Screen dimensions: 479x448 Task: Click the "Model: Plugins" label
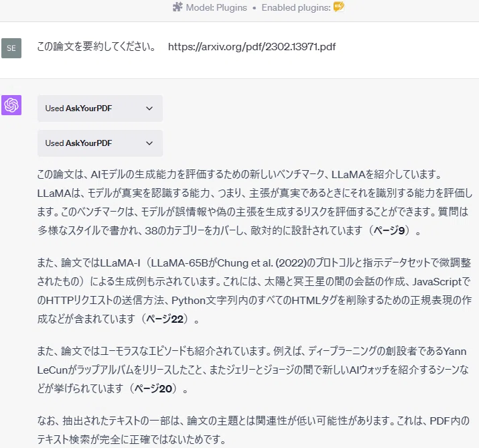coord(216,7)
